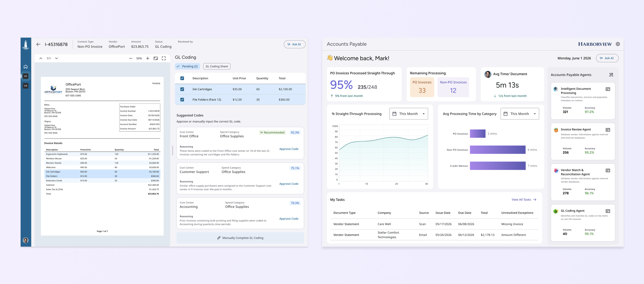Open agents tools icon in Accounts Payable Agents
Viewport: 644px width, 284px height.
coord(611,75)
